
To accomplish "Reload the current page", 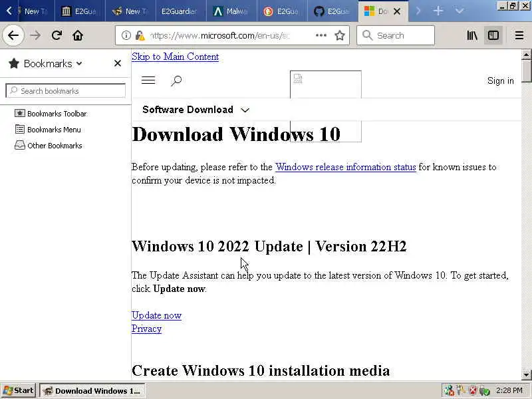I will [x=57, y=35].
